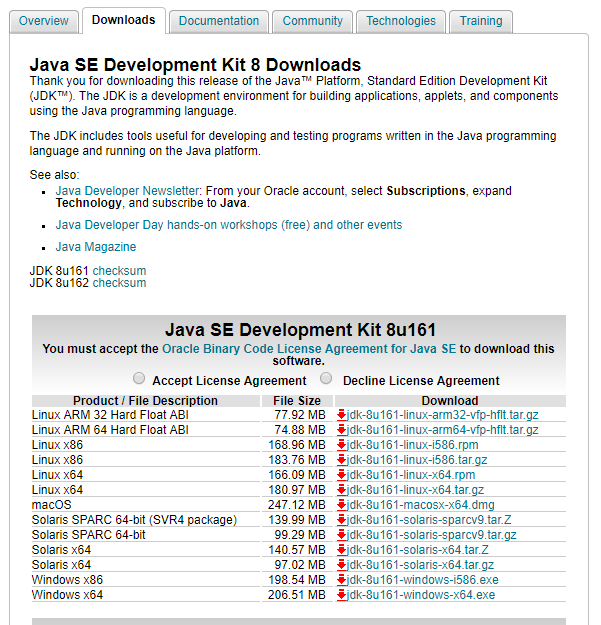Download jdk-8u161-solaris-sparcv9.tar.Z file link
The height and width of the screenshot is (625, 601).
[429, 520]
